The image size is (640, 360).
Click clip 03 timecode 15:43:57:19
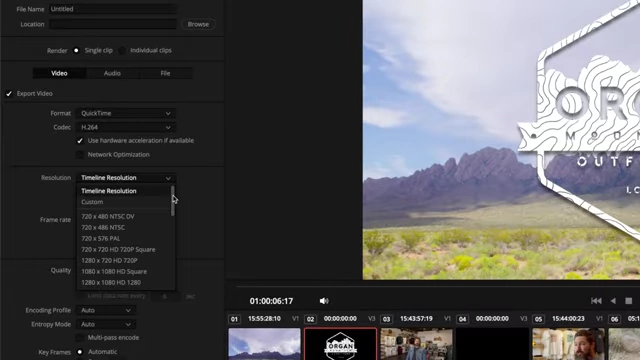(x=416, y=319)
